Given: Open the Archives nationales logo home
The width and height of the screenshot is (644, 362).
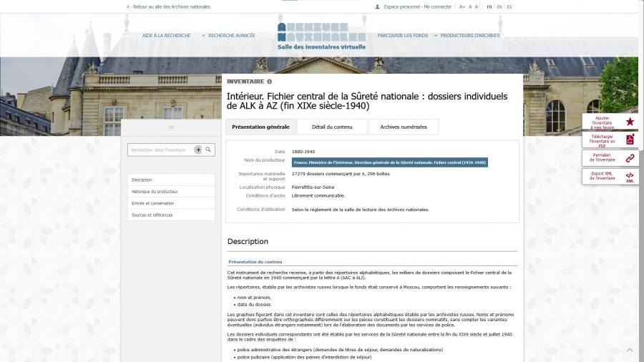Looking at the screenshot, I should pyautogui.click(x=321, y=32).
